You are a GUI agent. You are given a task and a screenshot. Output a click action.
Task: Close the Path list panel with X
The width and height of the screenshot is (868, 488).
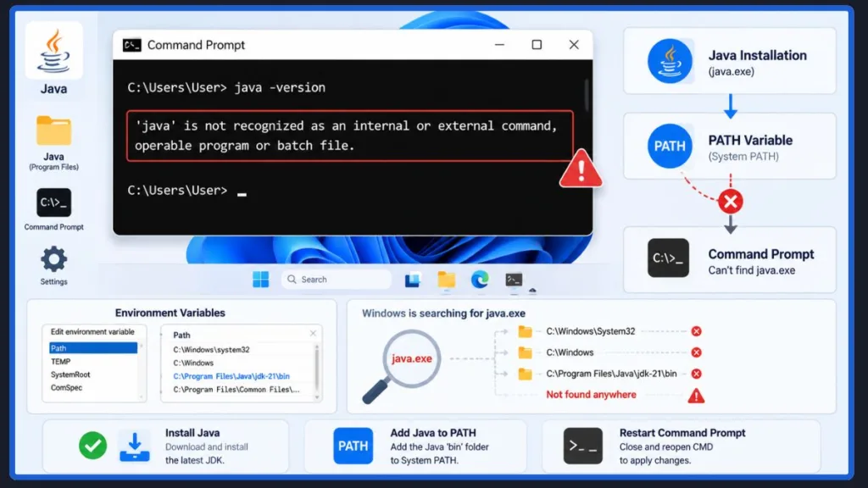pyautogui.click(x=313, y=333)
